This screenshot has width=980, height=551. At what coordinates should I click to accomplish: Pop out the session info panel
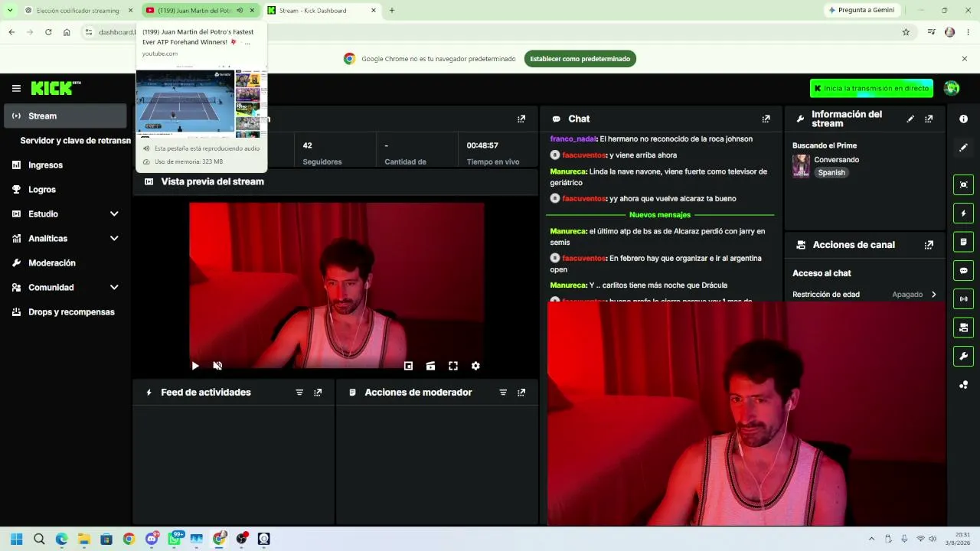click(521, 119)
